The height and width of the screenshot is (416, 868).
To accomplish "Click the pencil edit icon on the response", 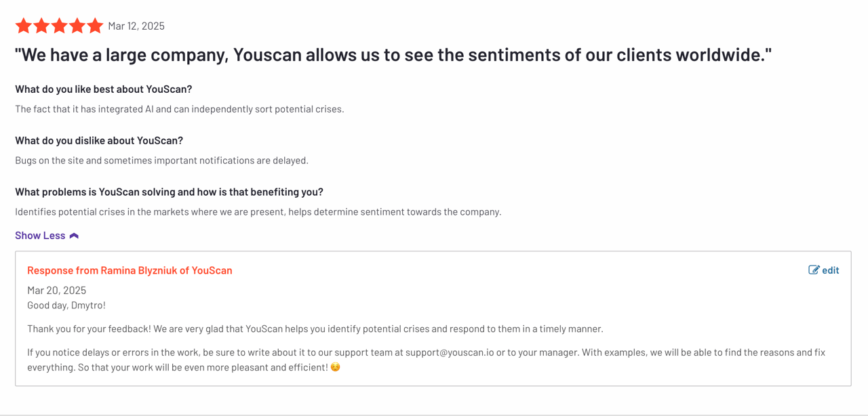I will (814, 270).
